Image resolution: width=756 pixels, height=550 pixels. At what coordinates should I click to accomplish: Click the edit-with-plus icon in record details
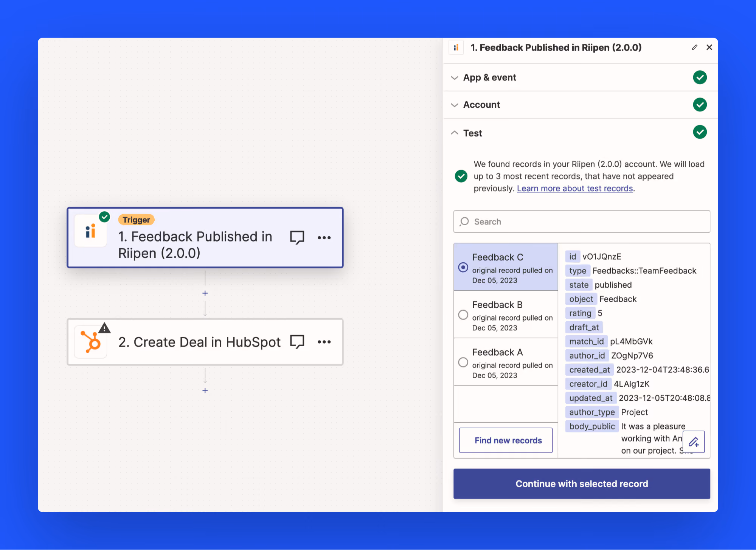694,442
